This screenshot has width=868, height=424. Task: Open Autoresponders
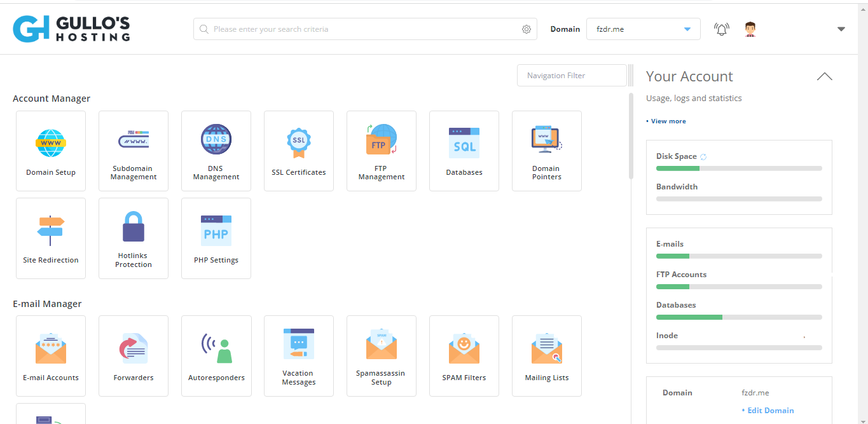tap(216, 356)
